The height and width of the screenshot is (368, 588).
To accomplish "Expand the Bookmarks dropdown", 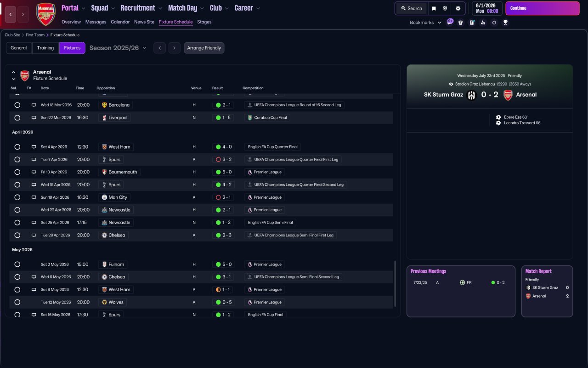I will tap(425, 23).
